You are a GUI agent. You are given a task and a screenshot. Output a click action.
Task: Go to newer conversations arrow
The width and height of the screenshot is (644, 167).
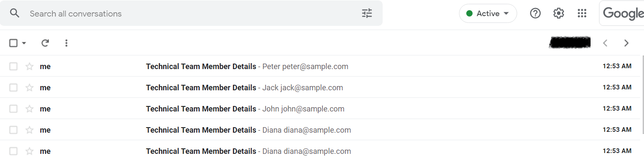click(605, 43)
